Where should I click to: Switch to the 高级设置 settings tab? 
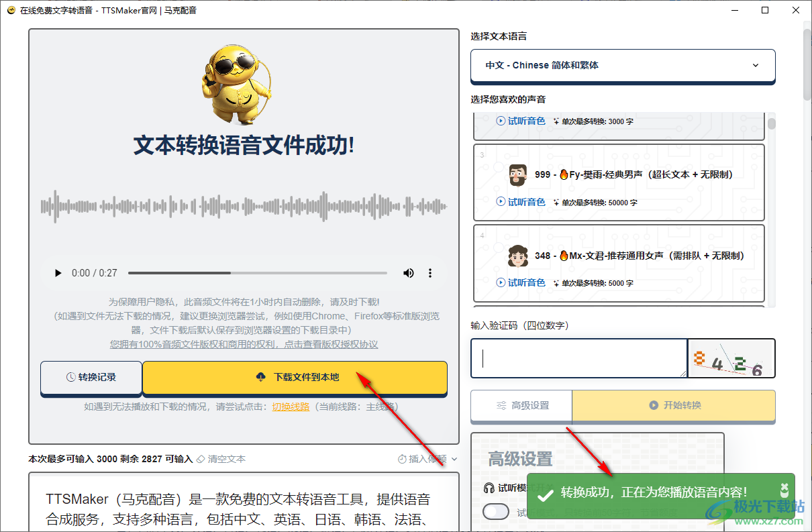click(x=521, y=405)
